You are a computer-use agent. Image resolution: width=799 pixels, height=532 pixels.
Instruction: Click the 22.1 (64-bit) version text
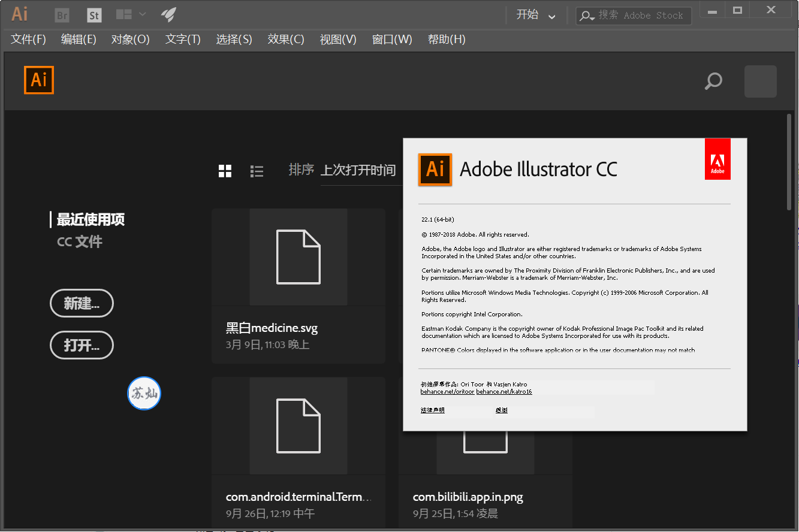[x=438, y=220]
